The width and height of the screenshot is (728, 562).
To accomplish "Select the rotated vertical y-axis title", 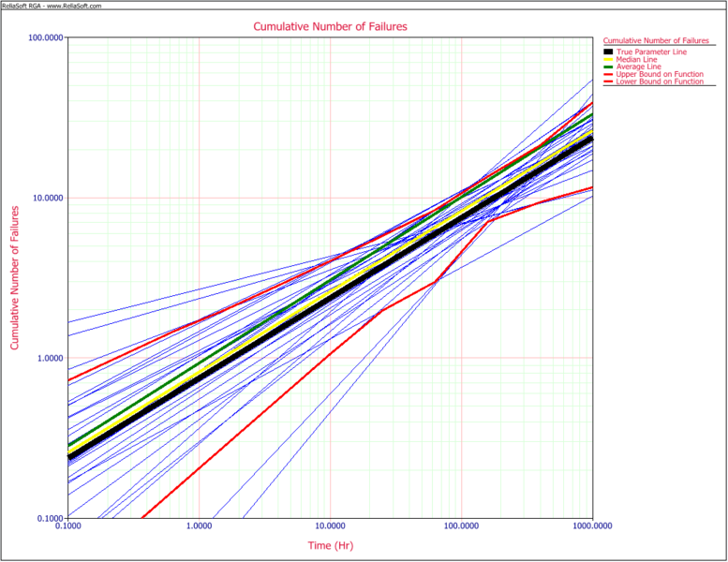I will tap(16, 278).
